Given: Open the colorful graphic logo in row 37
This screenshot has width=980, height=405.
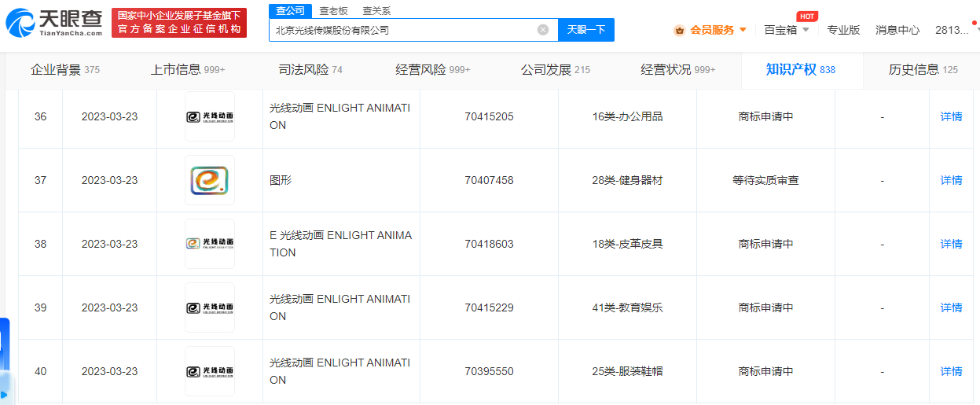Looking at the screenshot, I should pos(210,180).
